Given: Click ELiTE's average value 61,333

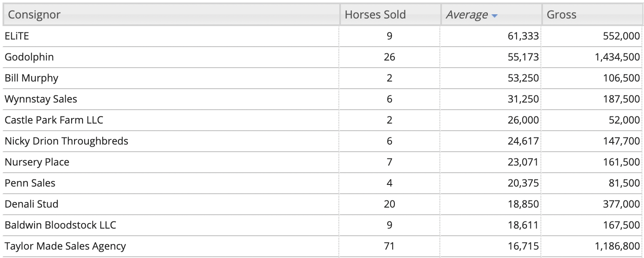Looking at the screenshot, I should 523,37.
